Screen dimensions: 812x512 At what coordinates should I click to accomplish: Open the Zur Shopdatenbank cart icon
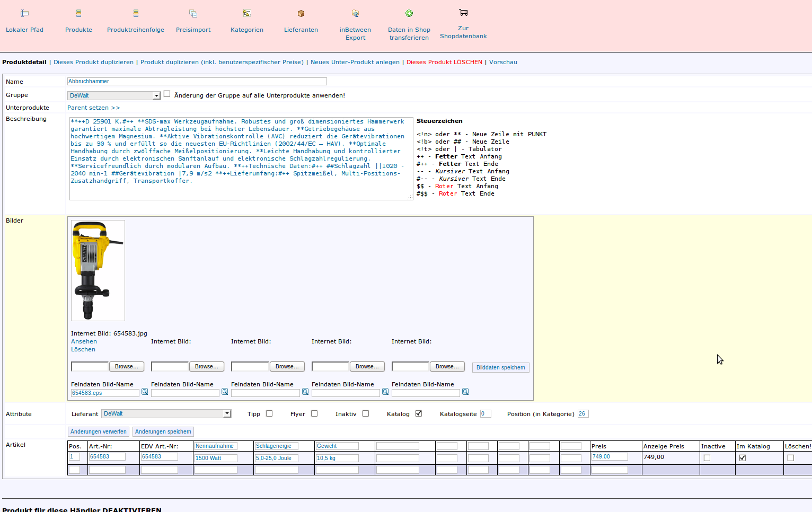(463, 12)
